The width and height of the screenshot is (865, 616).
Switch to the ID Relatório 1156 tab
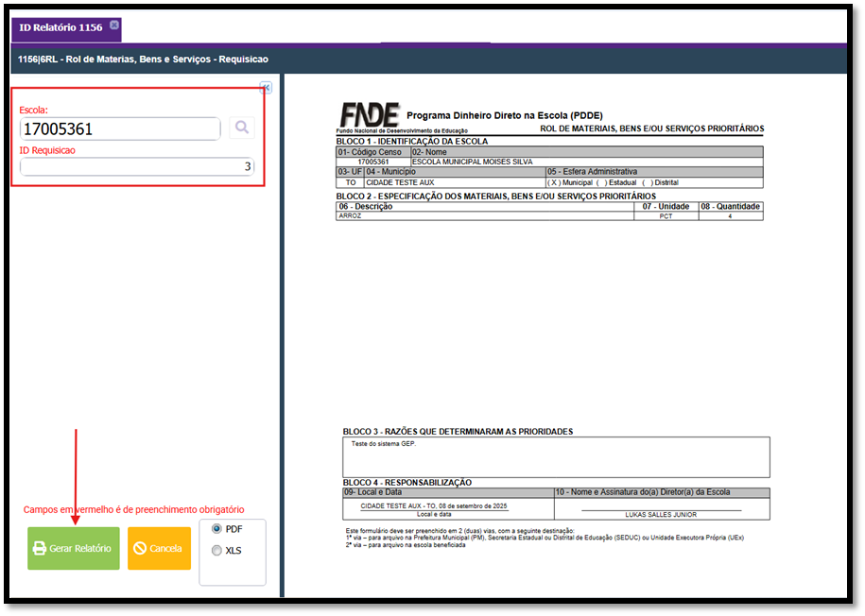pos(61,27)
